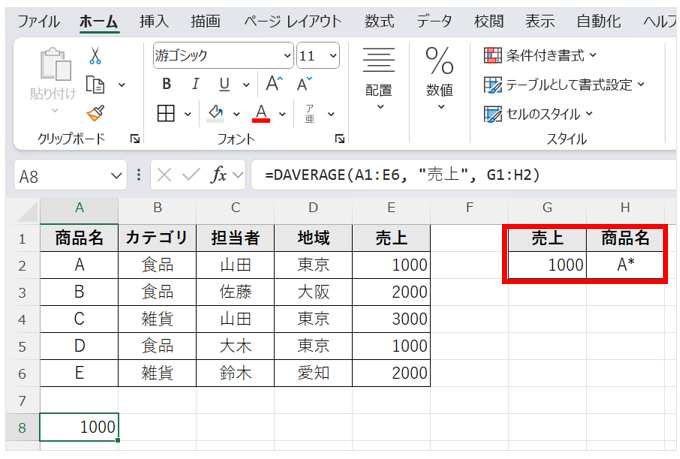Viewport: 680px width, 459px height.
Task: Click the Cut scissors icon
Action: [x=95, y=56]
